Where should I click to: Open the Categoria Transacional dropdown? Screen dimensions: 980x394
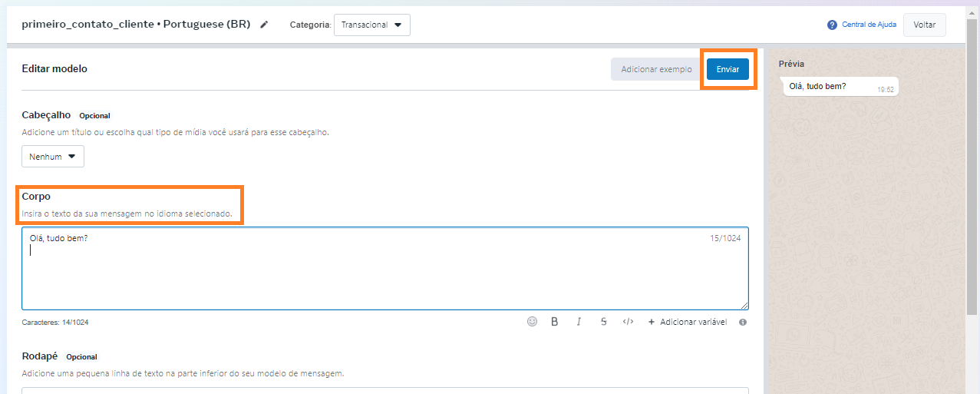tap(372, 25)
